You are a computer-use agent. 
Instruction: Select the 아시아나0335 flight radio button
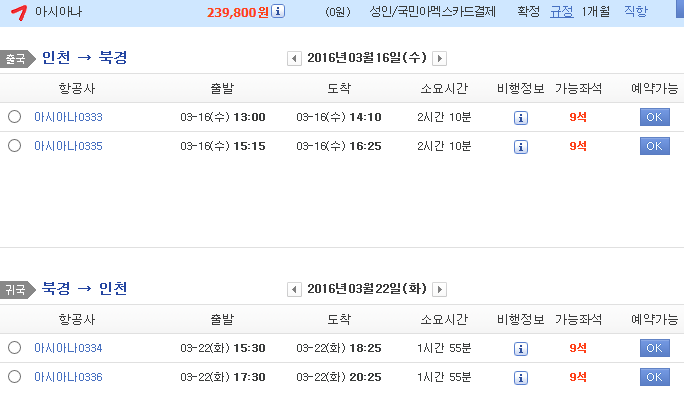tap(14, 145)
